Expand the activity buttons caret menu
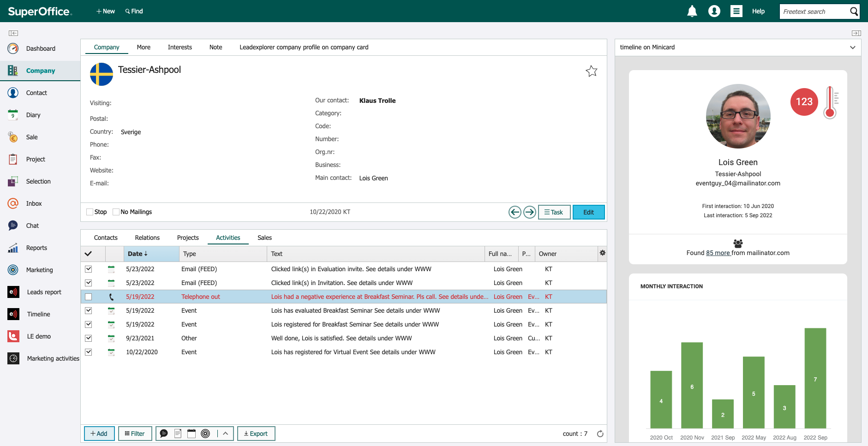The height and width of the screenshot is (446, 868). click(225, 434)
